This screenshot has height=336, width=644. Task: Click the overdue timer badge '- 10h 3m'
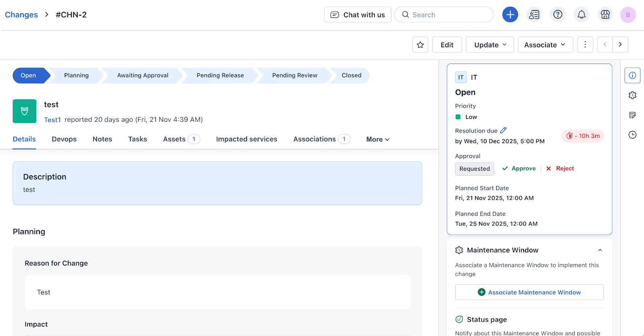(582, 136)
